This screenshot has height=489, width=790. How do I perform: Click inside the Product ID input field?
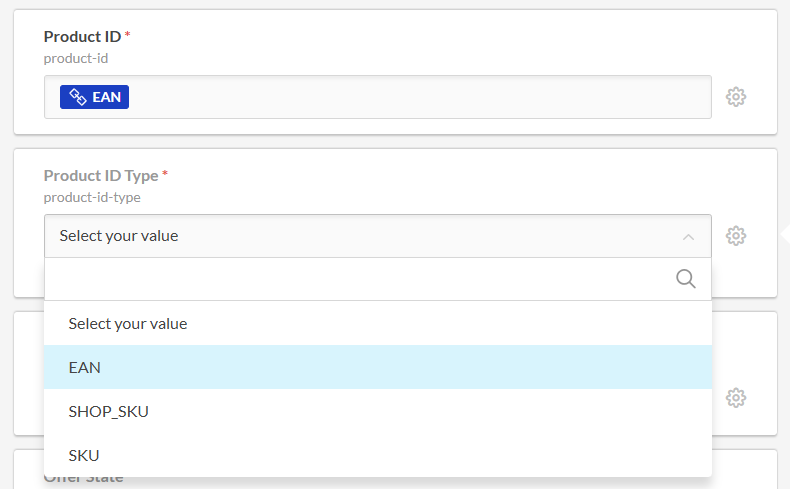(x=420, y=97)
